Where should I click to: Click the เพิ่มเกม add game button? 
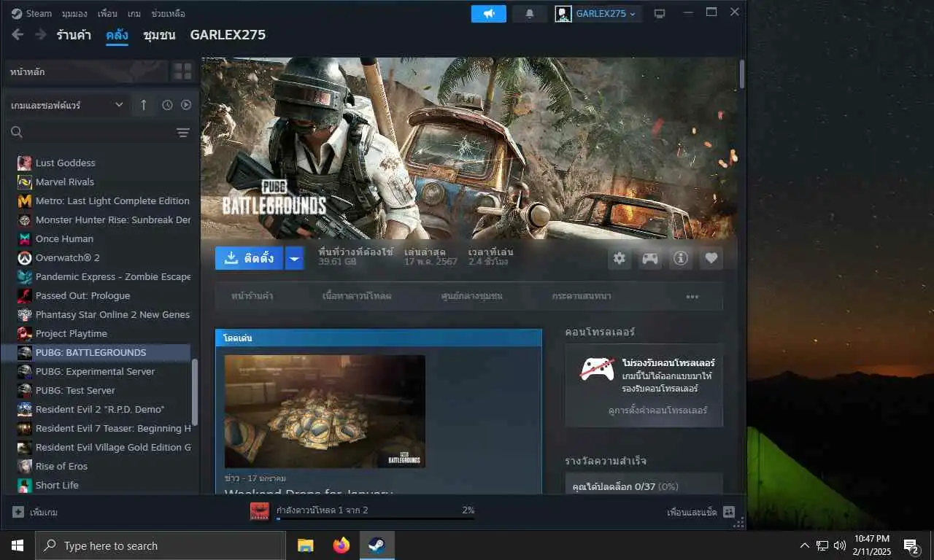pyautogui.click(x=35, y=512)
